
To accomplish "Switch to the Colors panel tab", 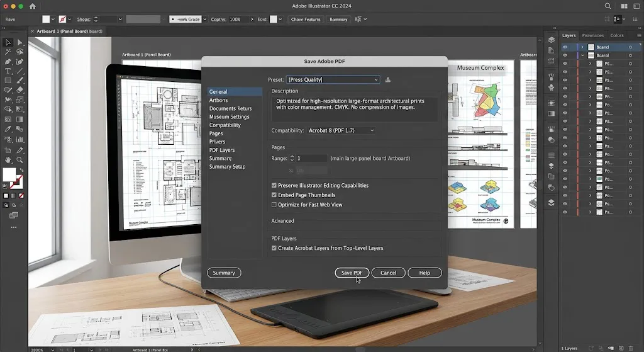I will [x=616, y=35].
